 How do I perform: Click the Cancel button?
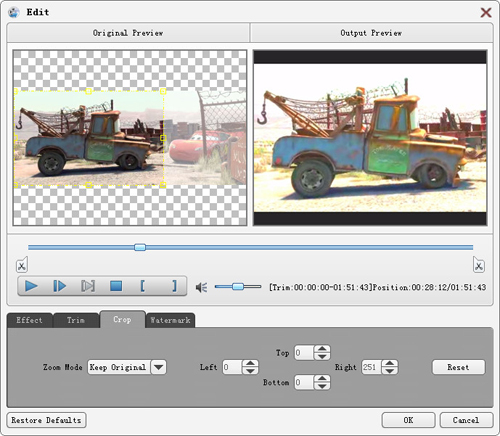(x=466, y=420)
